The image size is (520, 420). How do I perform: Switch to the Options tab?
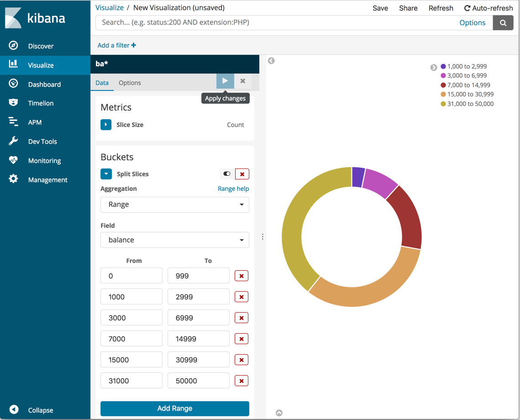[130, 83]
